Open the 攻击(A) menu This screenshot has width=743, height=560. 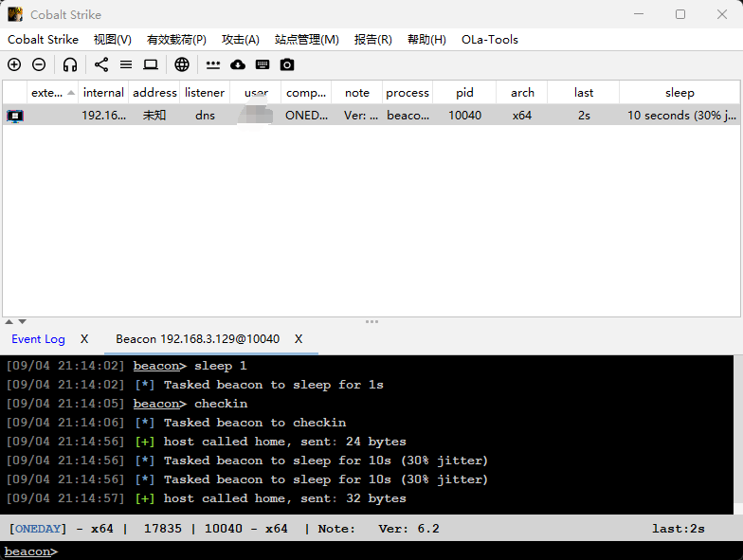point(240,40)
